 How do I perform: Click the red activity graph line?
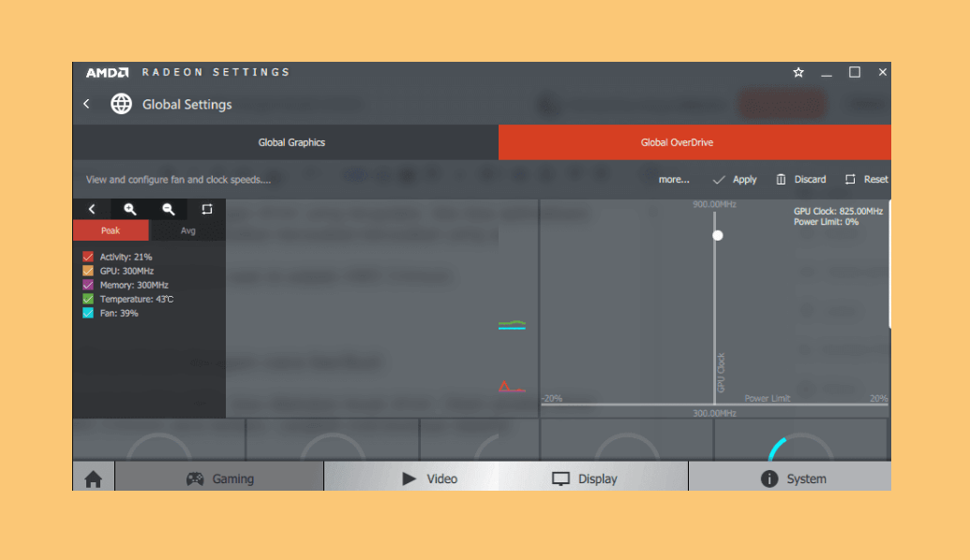pyautogui.click(x=512, y=387)
